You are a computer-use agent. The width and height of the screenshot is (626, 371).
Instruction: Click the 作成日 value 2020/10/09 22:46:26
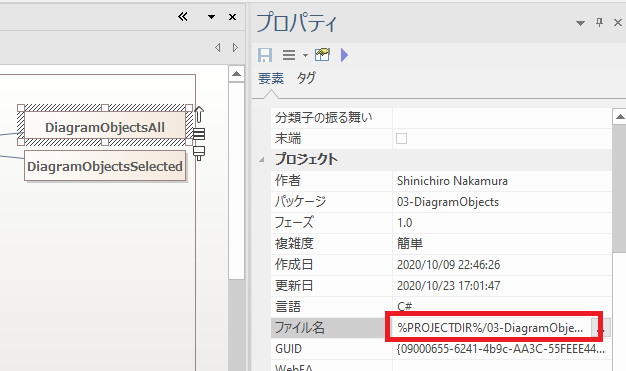click(x=448, y=265)
